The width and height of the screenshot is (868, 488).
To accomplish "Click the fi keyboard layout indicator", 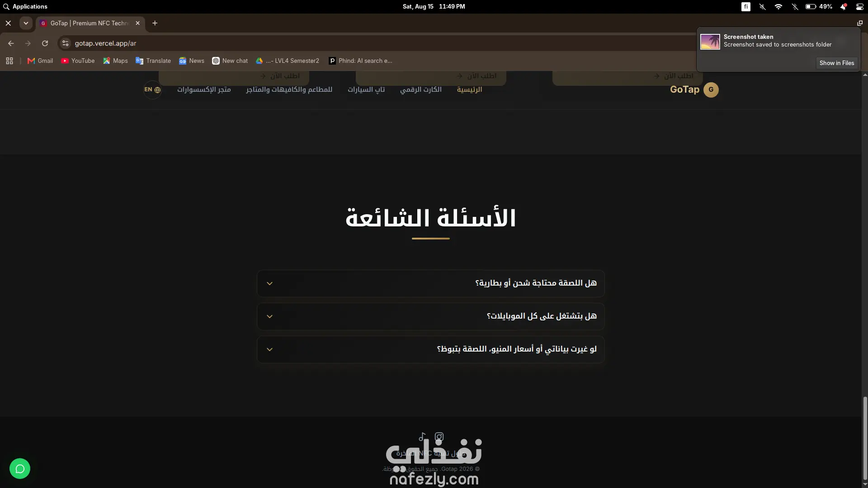I will [746, 7].
